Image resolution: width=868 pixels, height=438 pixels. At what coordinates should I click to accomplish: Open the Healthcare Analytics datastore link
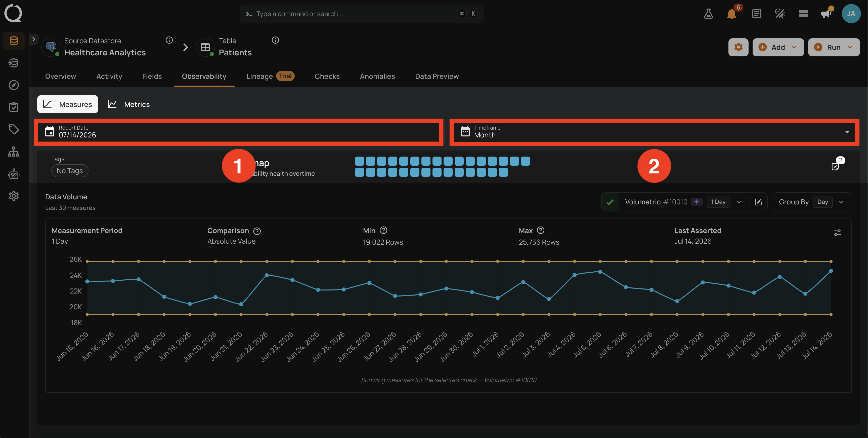click(x=105, y=53)
